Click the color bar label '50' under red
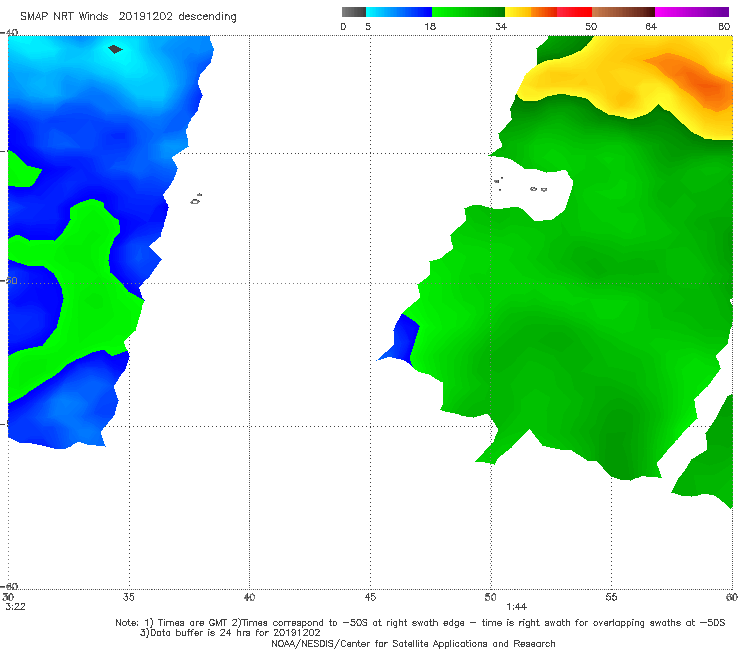 591,26
